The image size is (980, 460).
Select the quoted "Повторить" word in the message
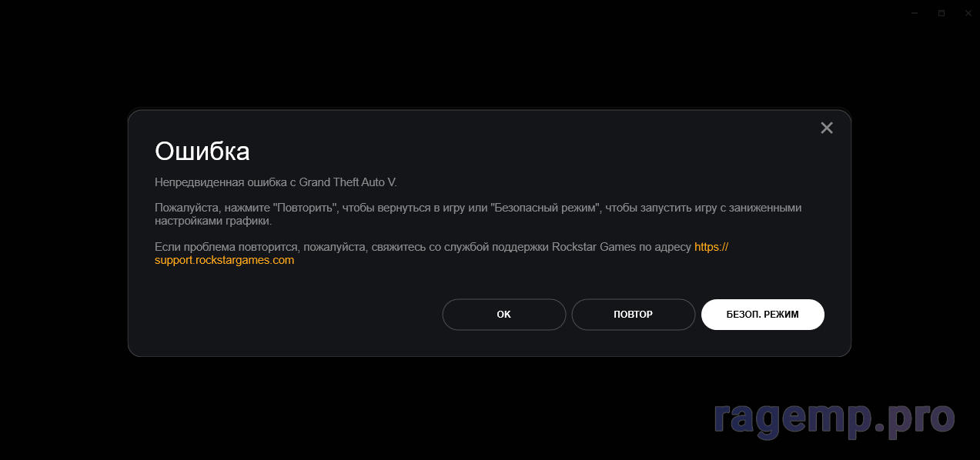[306, 208]
